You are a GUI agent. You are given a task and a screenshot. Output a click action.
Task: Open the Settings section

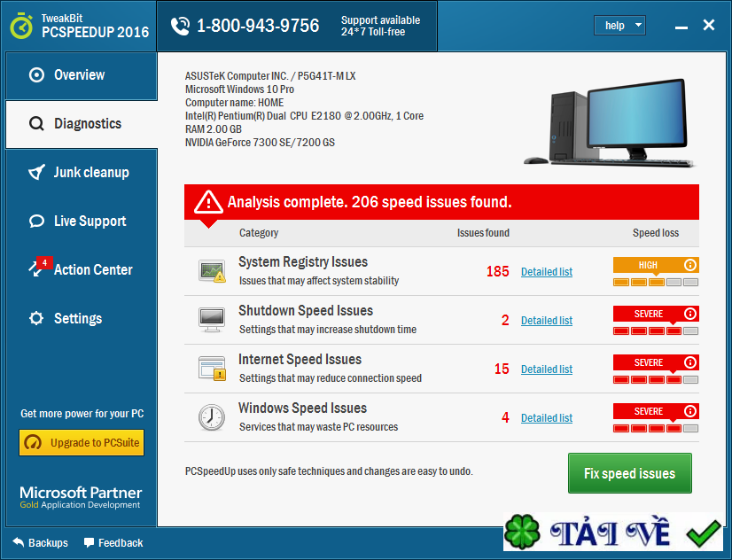(x=82, y=318)
